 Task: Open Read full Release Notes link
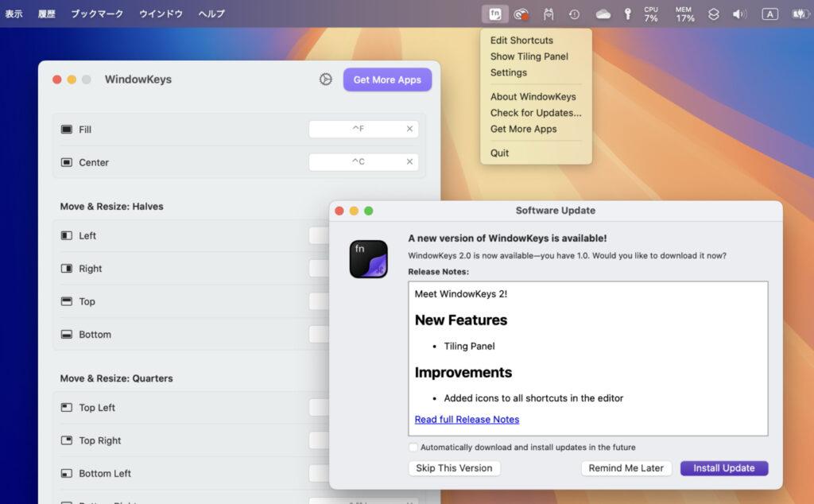pyautogui.click(x=467, y=419)
